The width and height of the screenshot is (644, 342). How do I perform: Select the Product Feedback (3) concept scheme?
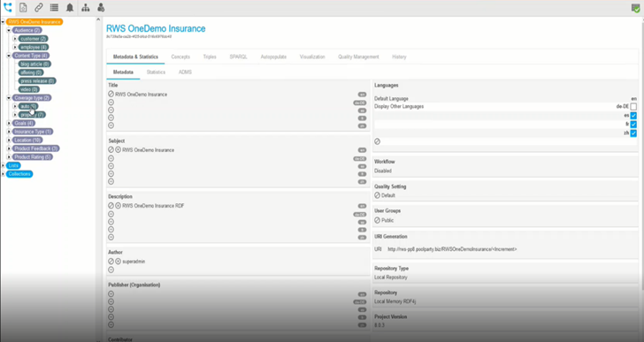click(35, 148)
